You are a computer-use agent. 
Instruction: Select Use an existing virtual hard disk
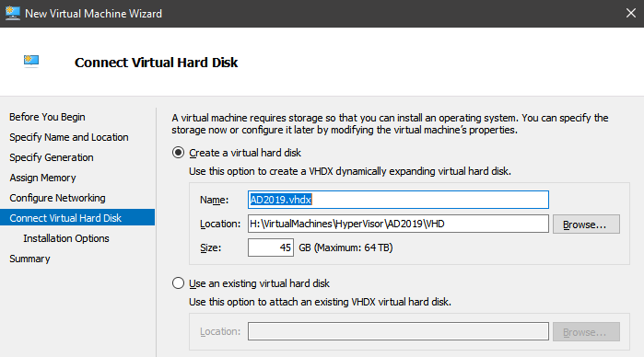click(178, 283)
